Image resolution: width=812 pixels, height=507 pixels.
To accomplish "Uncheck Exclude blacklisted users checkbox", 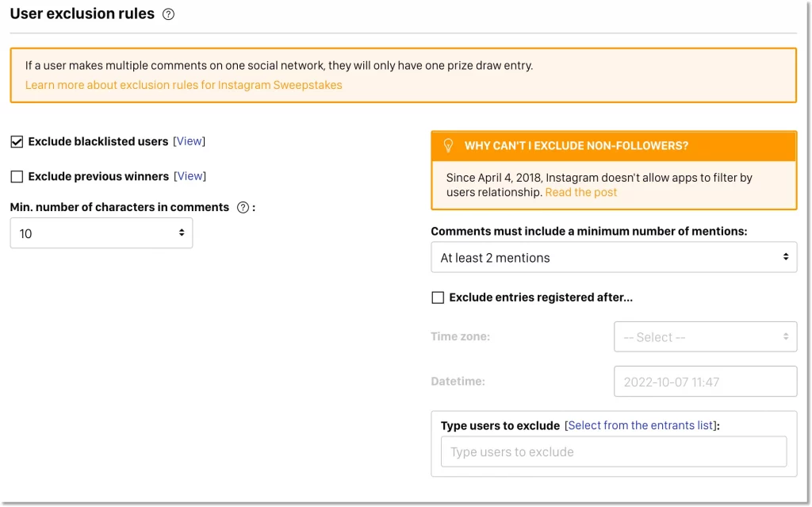I will (17, 141).
